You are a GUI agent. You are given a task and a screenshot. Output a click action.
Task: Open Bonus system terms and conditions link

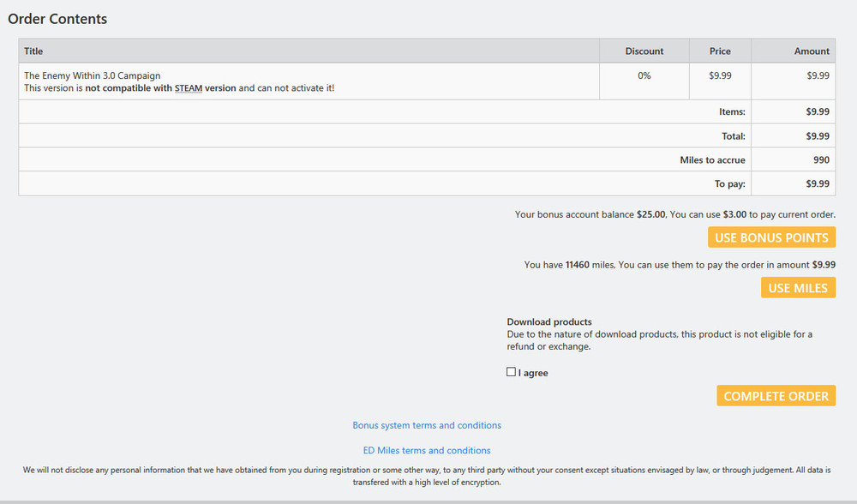tap(427, 425)
